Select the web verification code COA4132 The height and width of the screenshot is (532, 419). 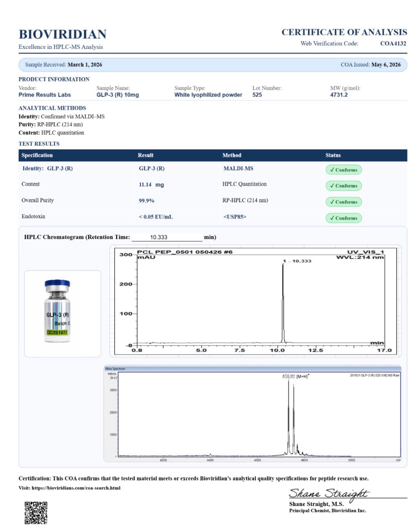point(393,43)
